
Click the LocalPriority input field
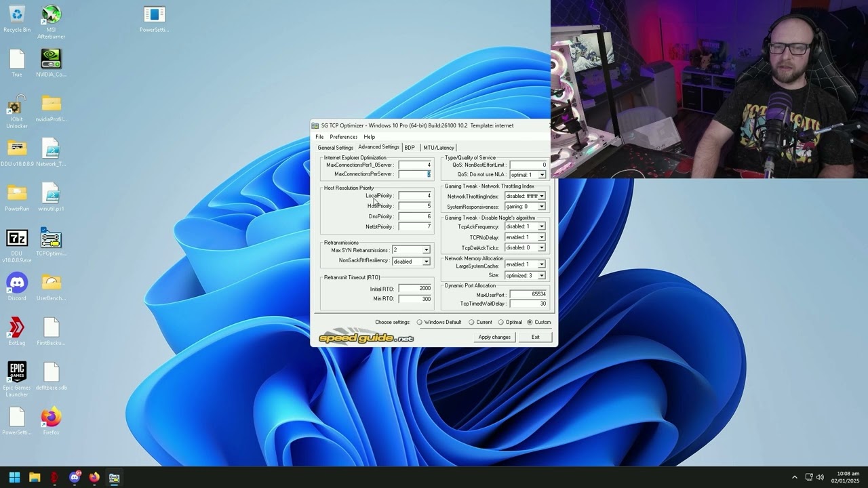[415, 196]
